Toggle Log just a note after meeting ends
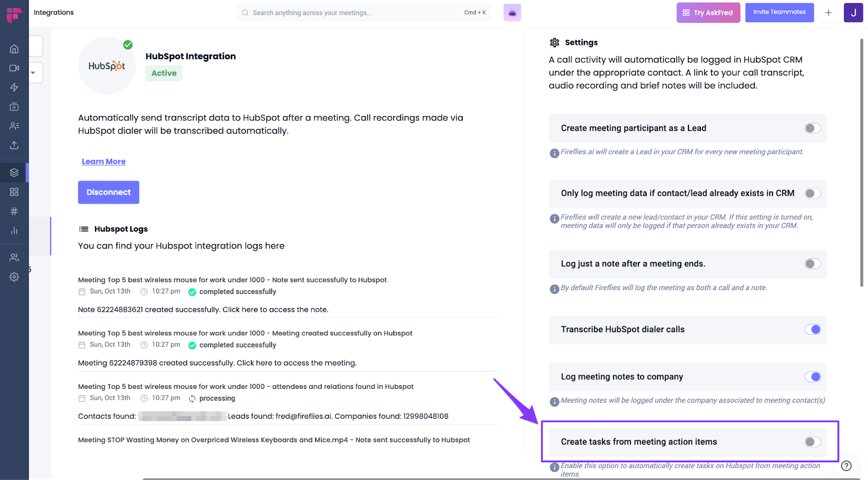Viewport: 868px width, 480px height. (x=813, y=264)
